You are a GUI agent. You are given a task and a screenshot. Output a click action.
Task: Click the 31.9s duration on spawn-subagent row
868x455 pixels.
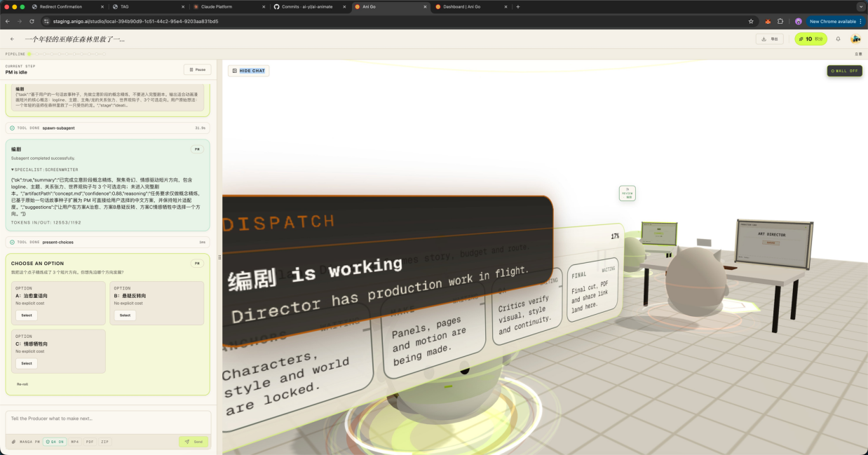(201, 128)
